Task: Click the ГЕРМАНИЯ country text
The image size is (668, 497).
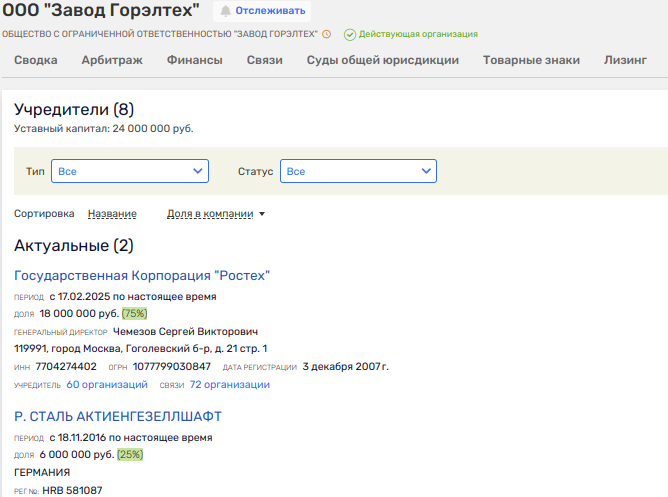Action: [x=42, y=472]
